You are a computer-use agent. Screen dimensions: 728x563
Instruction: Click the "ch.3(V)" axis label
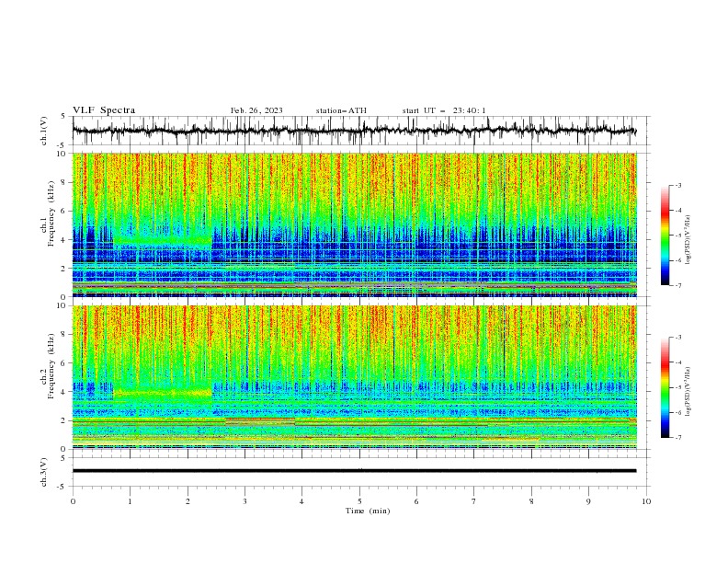click(44, 472)
